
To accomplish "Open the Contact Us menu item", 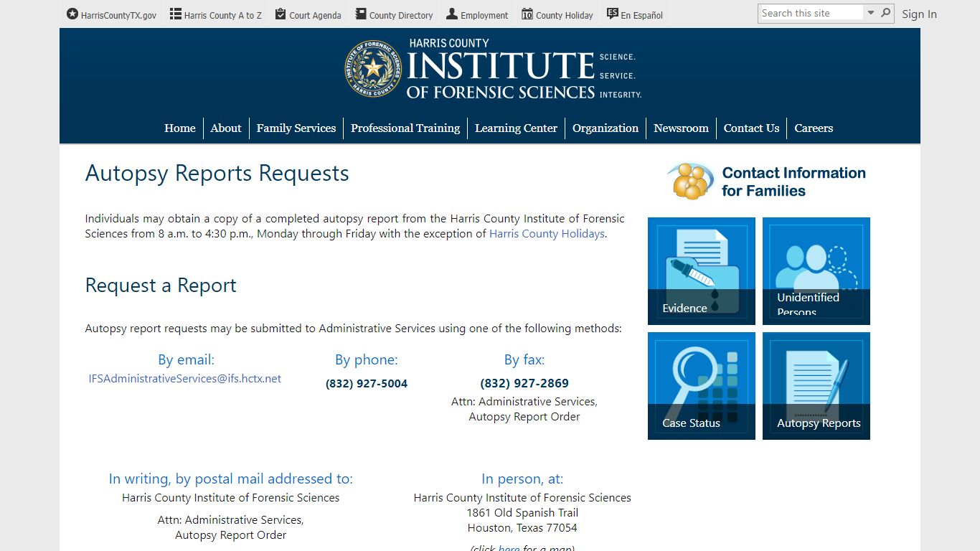I will tap(751, 128).
